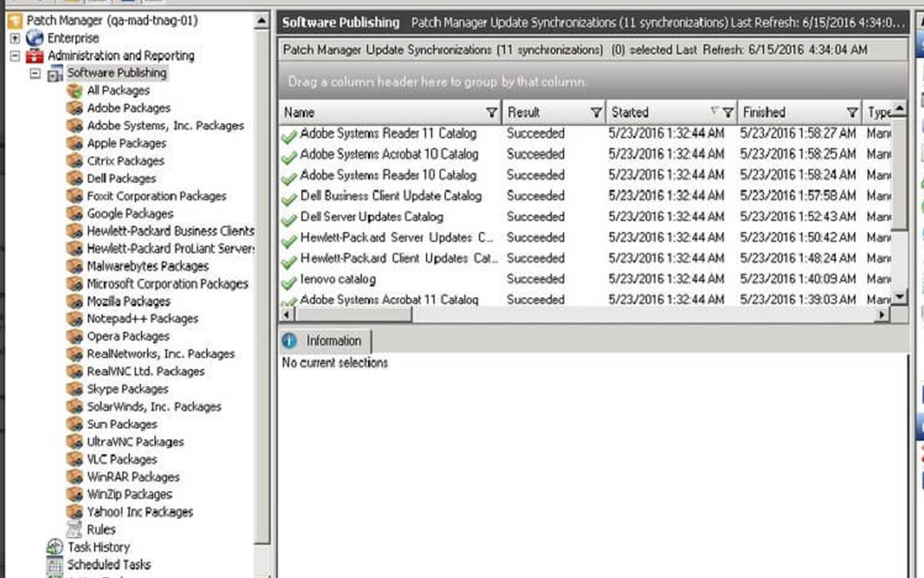Click the green checkmark for Dell Business Client Update Catalog
Image resolution: width=924 pixels, height=578 pixels.
[289, 198]
